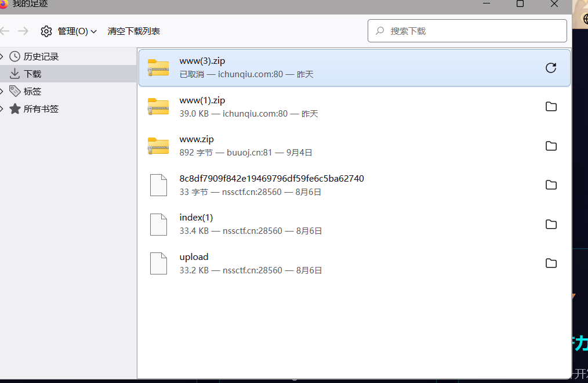Expand the 历史记录 tree node

(2, 57)
